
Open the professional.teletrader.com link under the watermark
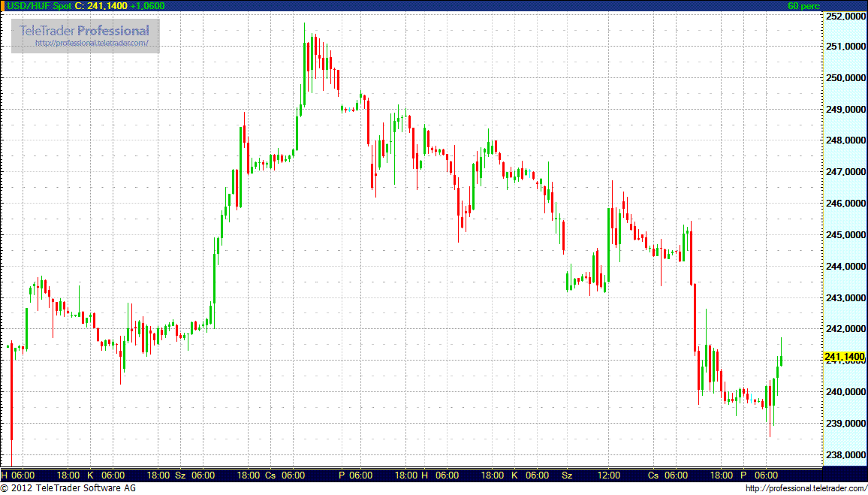pos(97,44)
